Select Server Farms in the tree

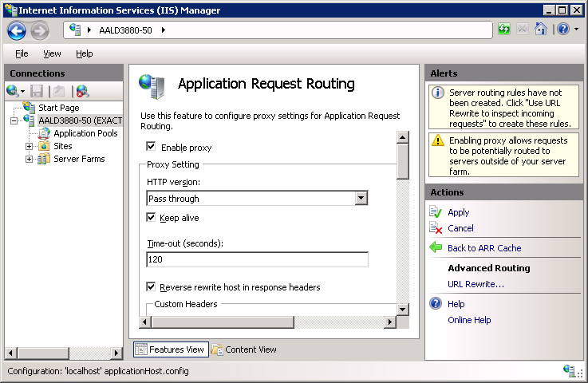coord(79,159)
